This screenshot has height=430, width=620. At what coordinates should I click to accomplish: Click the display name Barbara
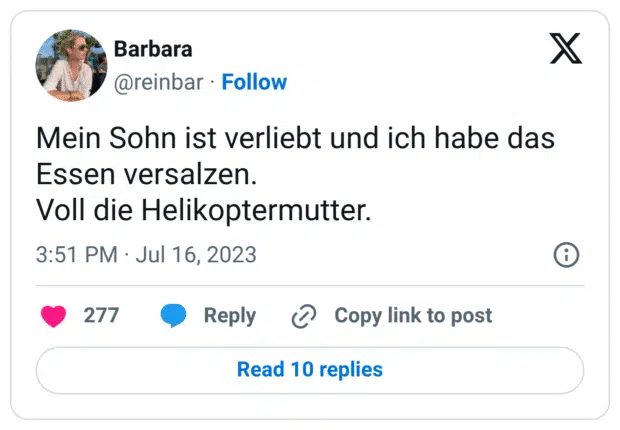[153, 50]
